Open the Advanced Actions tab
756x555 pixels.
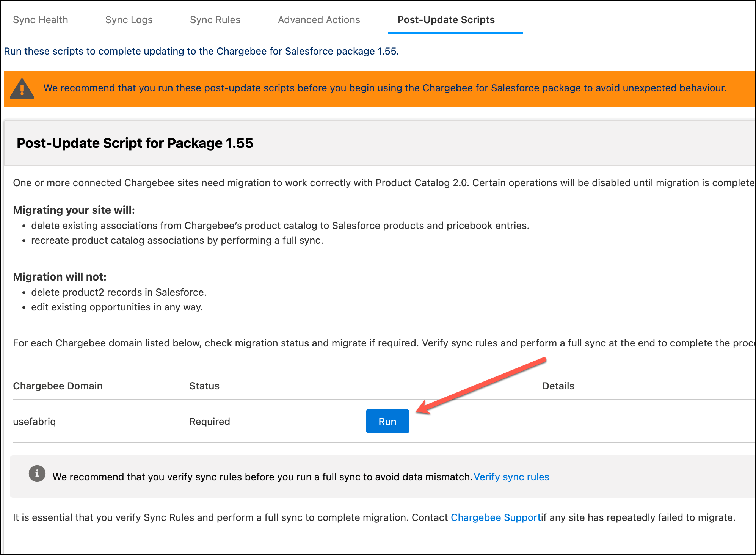click(319, 20)
